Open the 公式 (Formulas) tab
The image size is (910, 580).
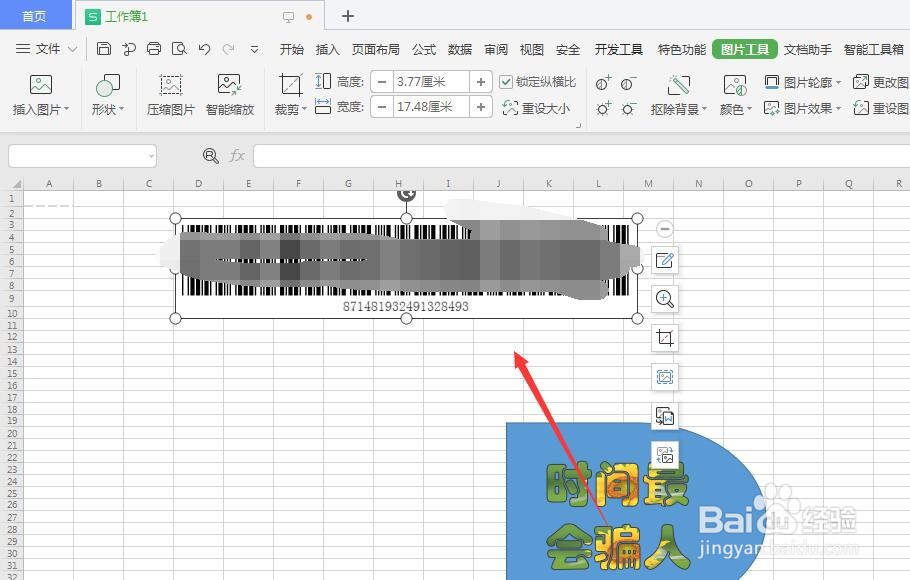(x=424, y=49)
